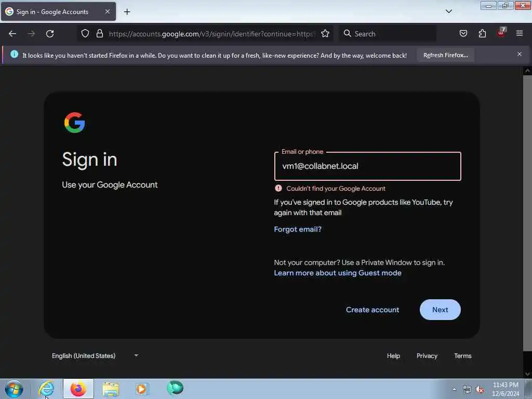Dismiss the Firefox refresh notification bar
The height and width of the screenshot is (399, 532).
click(x=520, y=54)
